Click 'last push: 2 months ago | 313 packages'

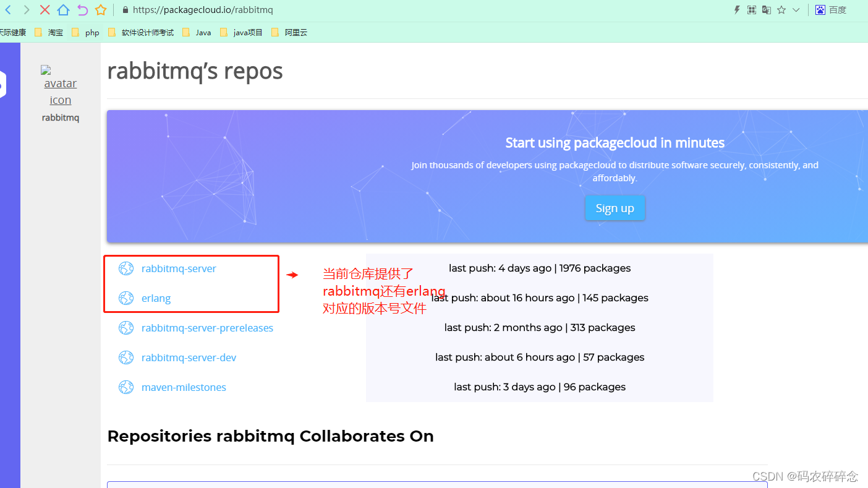(540, 327)
